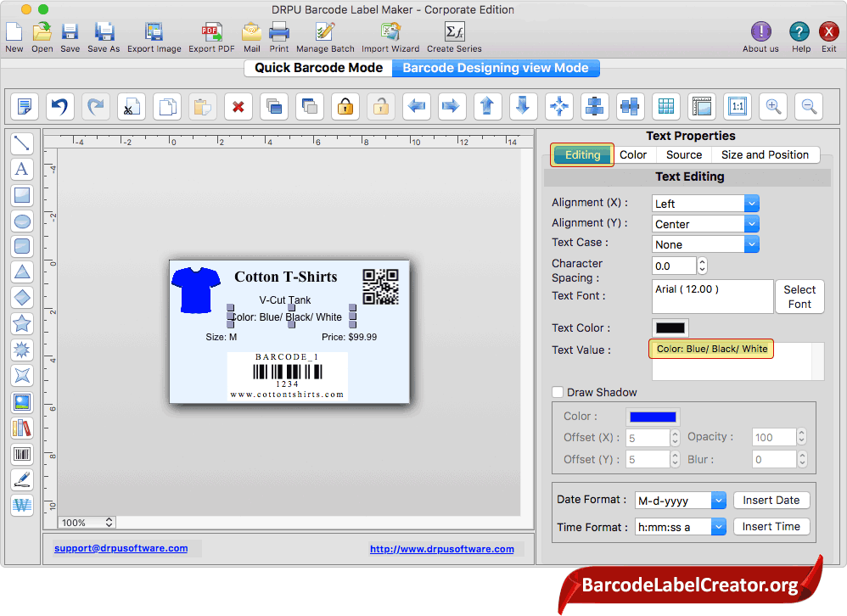This screenshot has height=616, width=847.
Task: Click the Insert Date button
Action: [771, 500]
